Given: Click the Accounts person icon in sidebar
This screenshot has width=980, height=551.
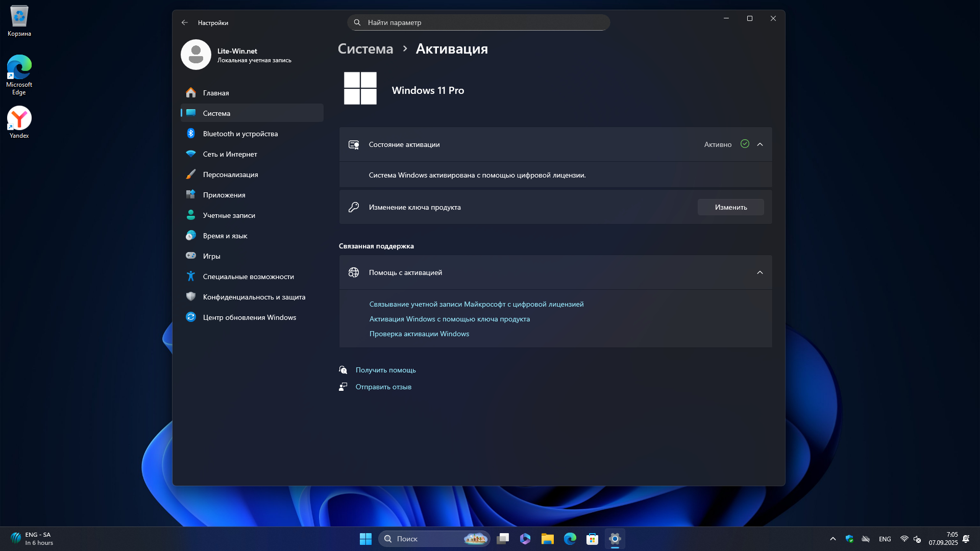Looking at the screenshot, I should 191,215.
